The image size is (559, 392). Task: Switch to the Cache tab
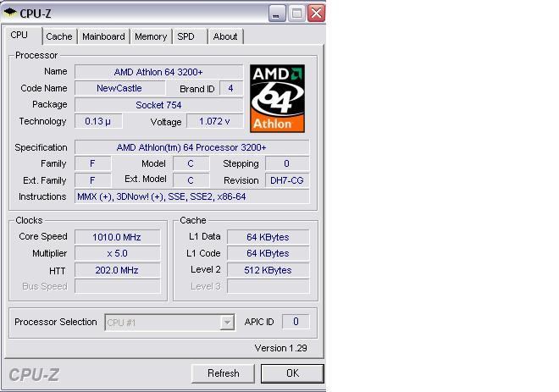[x=59, y=36]
